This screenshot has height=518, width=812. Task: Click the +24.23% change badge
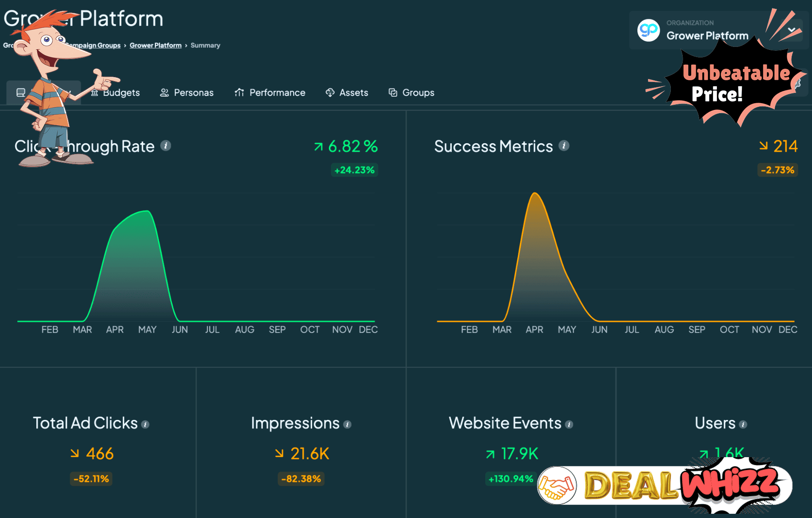tap(354, 170)
